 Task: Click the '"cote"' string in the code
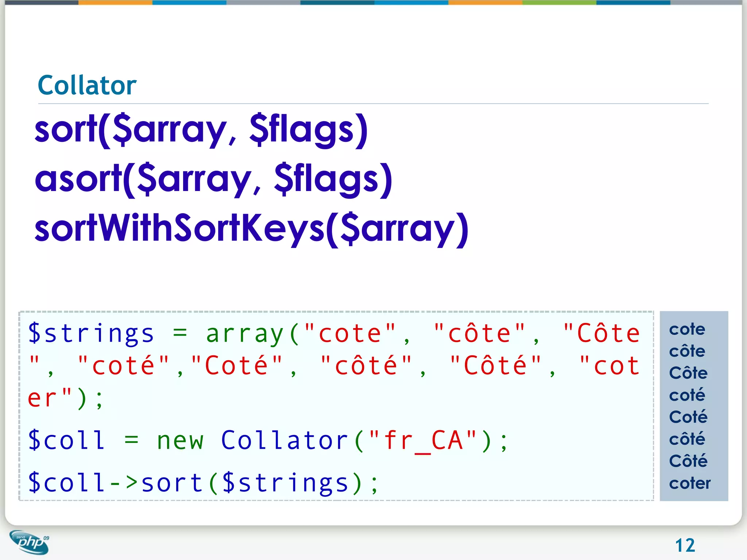pyautogui.click(x=350, y=333)
